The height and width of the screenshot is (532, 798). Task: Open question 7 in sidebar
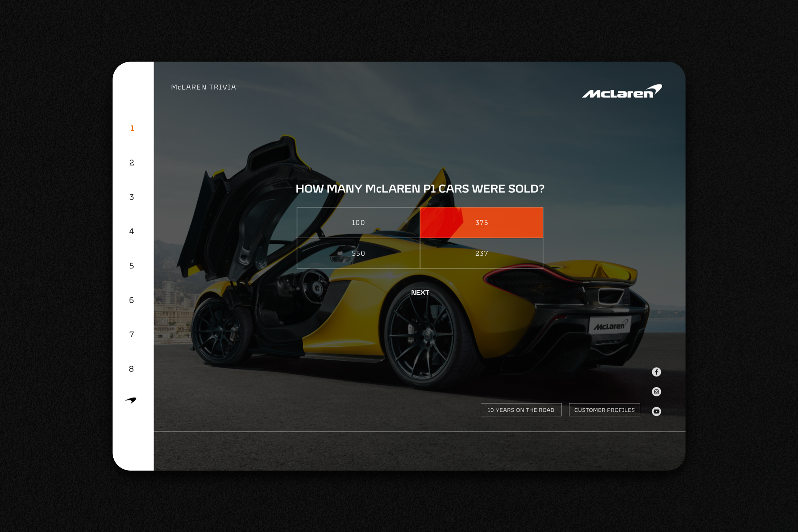pos(132,335)
